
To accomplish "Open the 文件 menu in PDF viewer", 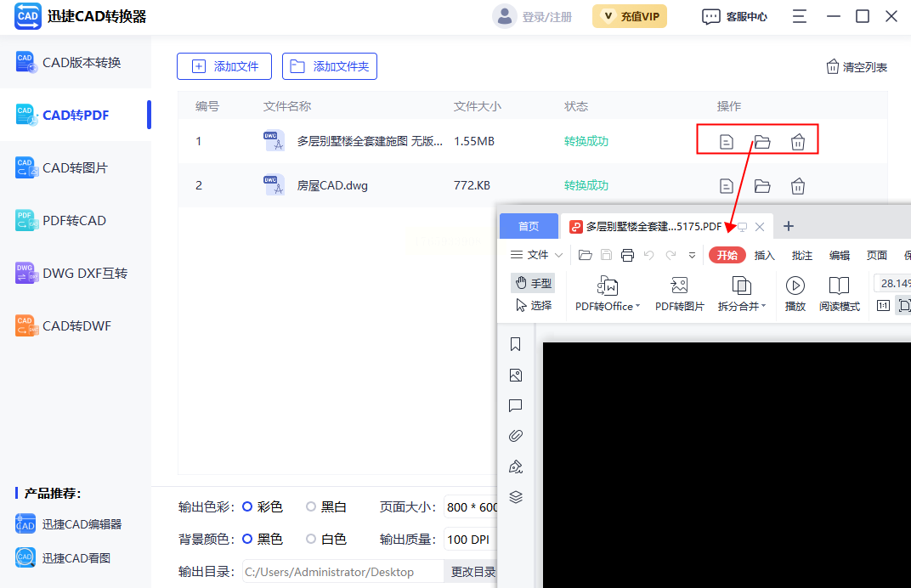I will (535, 255).
